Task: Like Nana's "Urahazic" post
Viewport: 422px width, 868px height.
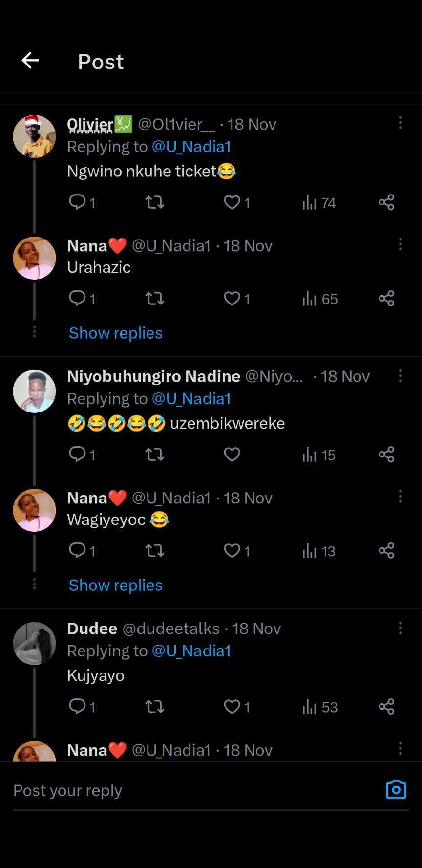Action: pos(232,298)
